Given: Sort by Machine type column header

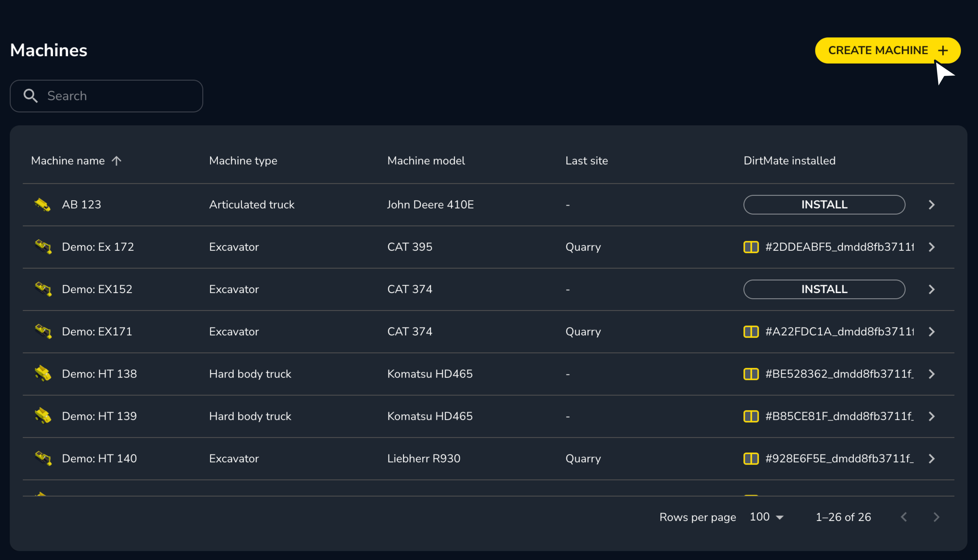Looking at the screenshot, I should tap(243, 161).
